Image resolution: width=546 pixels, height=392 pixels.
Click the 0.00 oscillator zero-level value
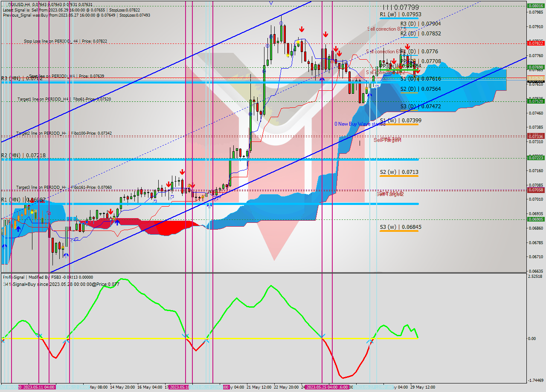tap(532, 339)
